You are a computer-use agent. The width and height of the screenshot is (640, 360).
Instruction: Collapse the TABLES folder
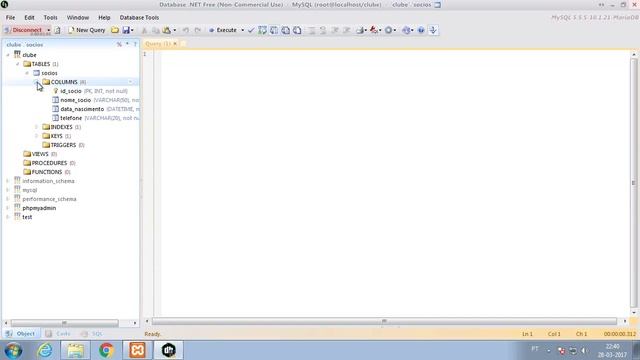pyautogui.click(x=18, y=64)
